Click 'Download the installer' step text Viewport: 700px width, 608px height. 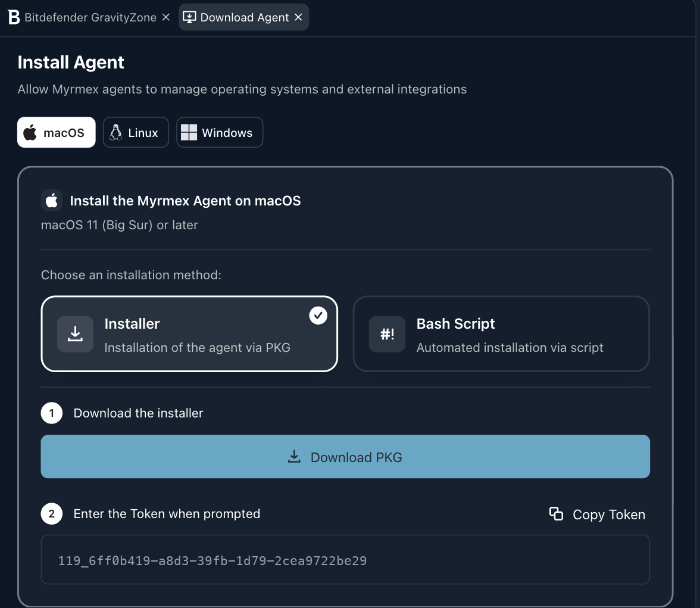pyautogui.click(x=138, y=413)
